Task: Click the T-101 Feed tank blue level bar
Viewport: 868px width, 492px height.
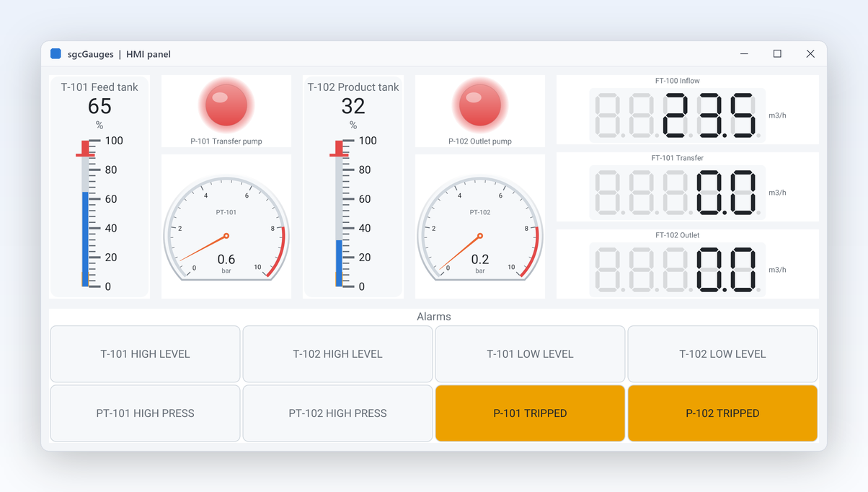Action: tap(85, 239)
